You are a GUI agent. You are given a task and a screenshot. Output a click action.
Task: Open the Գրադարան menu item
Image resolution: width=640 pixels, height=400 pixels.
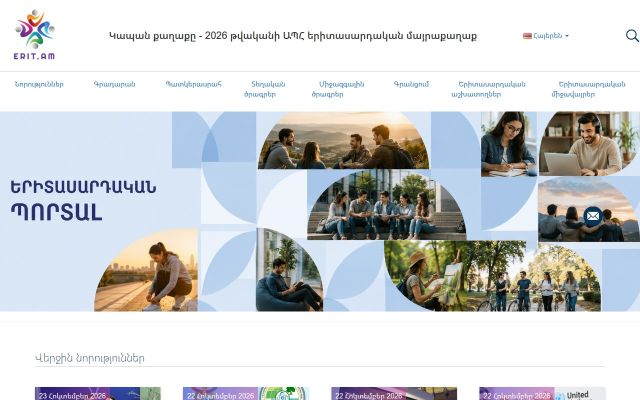click(x=114, y=84)
